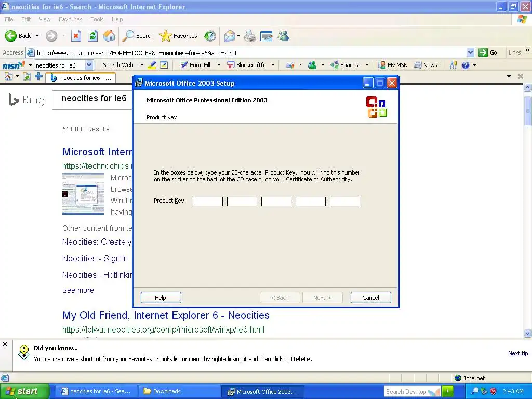This screenshot has width=532, height=399.
Task: Click the green Back arrow in Internet Explorer
Action: click(x=11, y=36)
